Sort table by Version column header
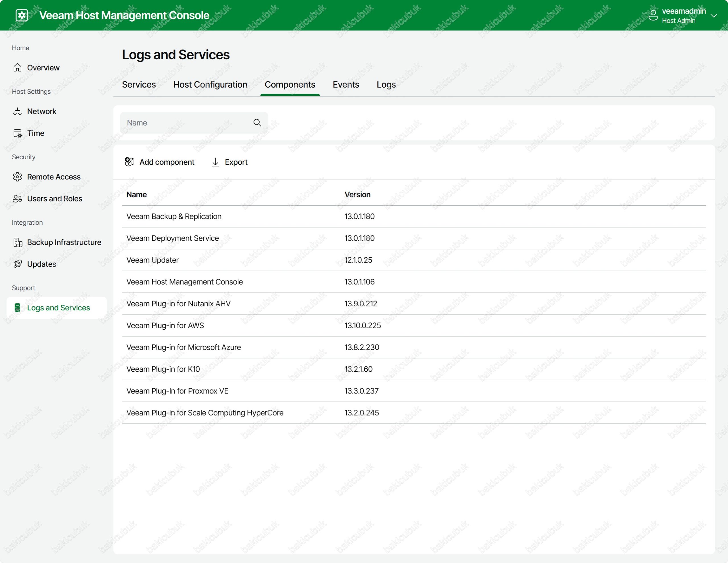This screenshot has width=728, height=563. 357,195
